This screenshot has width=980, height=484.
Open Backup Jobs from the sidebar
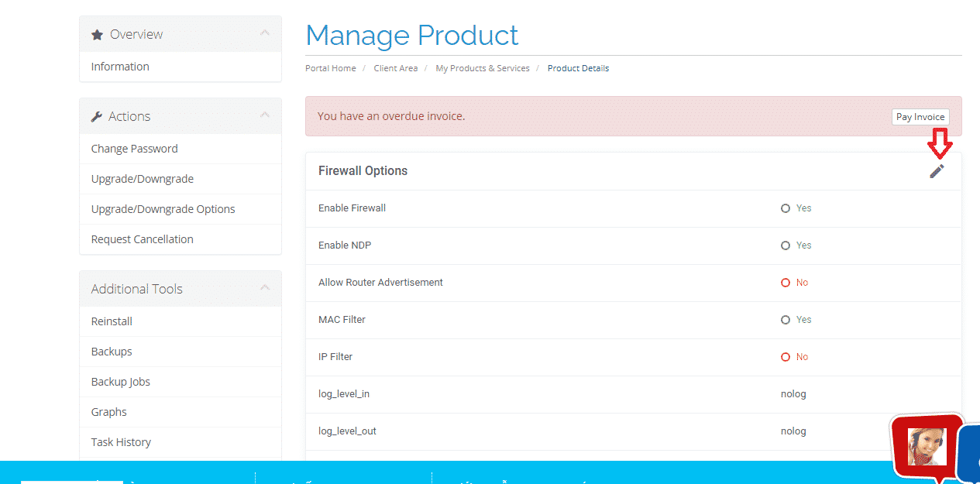[x=120, y=382]
